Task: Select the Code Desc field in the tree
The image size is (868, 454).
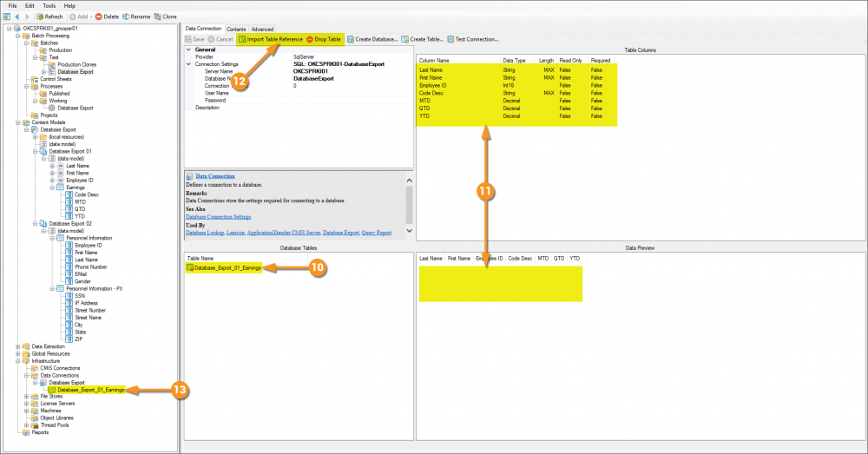Action: 86,195
